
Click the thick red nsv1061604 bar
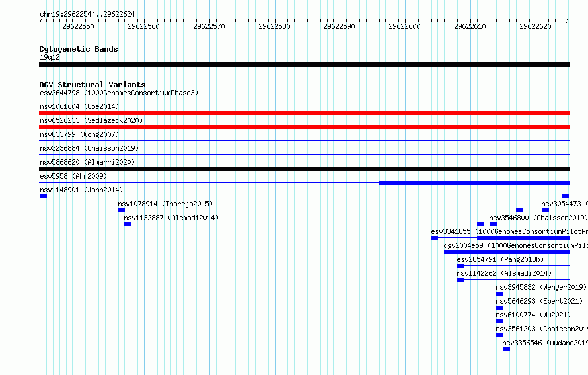(x=304, y=113)
